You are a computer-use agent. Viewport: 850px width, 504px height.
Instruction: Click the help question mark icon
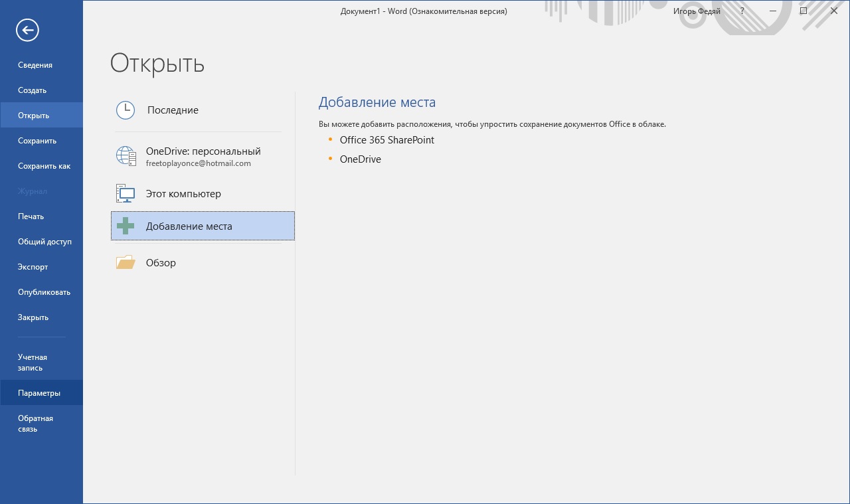point(742,11)
